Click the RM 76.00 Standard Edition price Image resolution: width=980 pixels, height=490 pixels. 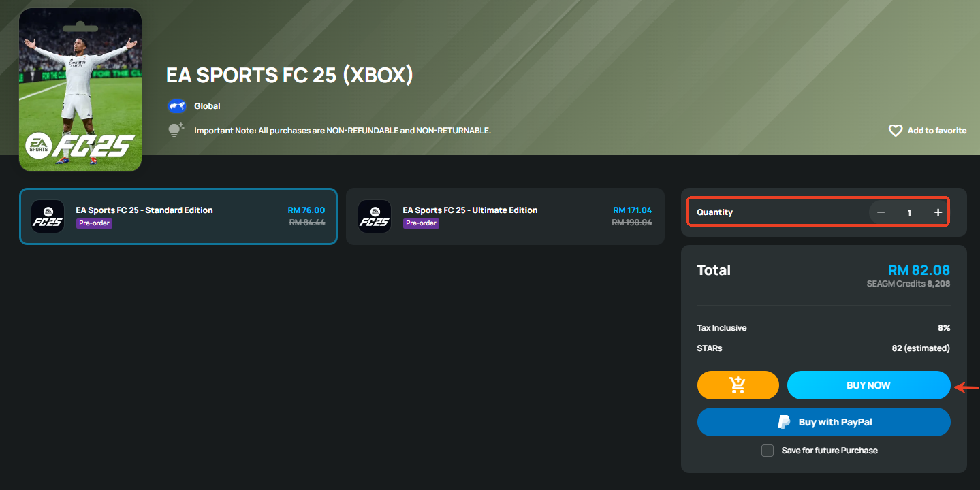[x=306, y=210]
